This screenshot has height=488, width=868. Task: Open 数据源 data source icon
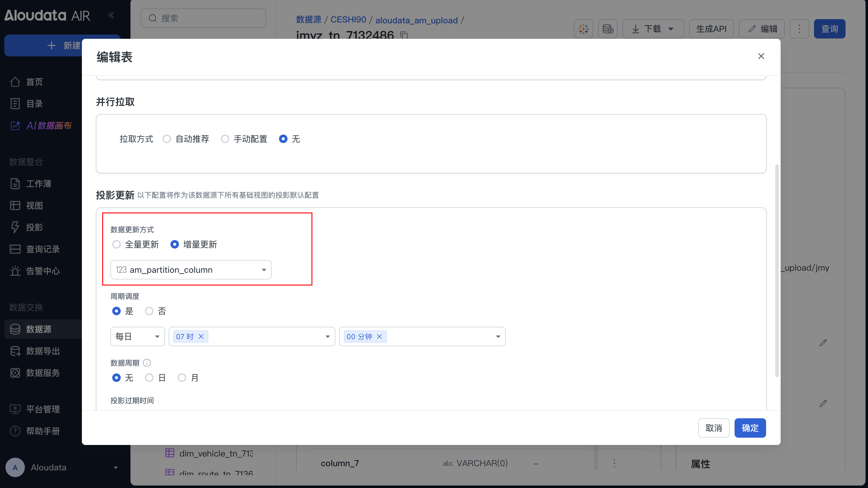pyautogui.click(x=15, y=329)
